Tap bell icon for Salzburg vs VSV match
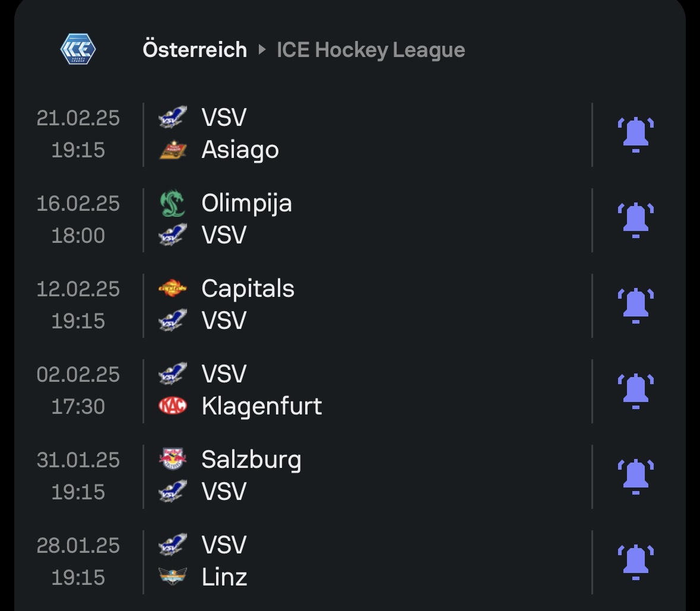The width and height of the screenshot is (700, 611). 635,477
